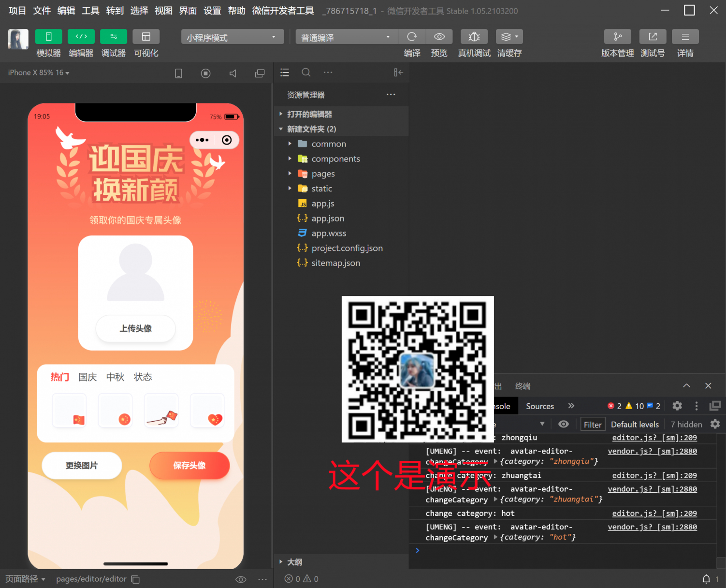Viewport: 726px width, 588px height.
Task: Select the first flag avatar thumbnail
Action: coord(69,411)
